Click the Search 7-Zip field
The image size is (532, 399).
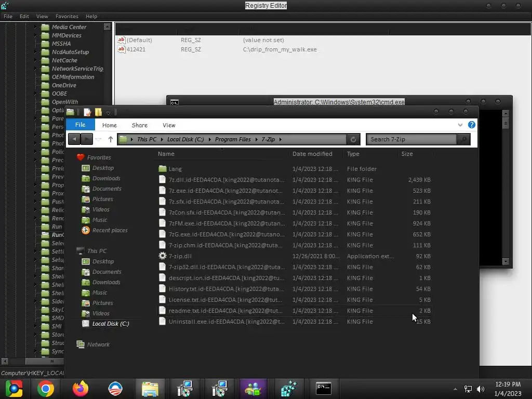click(411, 139)
